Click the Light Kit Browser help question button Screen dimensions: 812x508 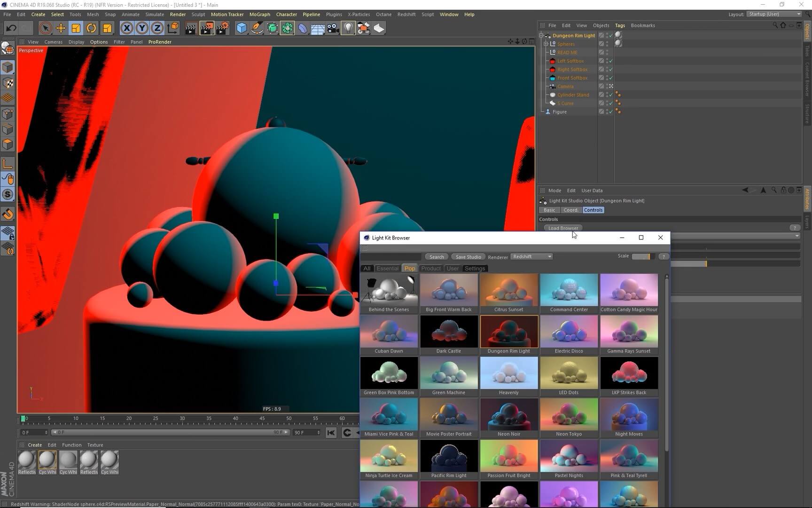[664, 257]
